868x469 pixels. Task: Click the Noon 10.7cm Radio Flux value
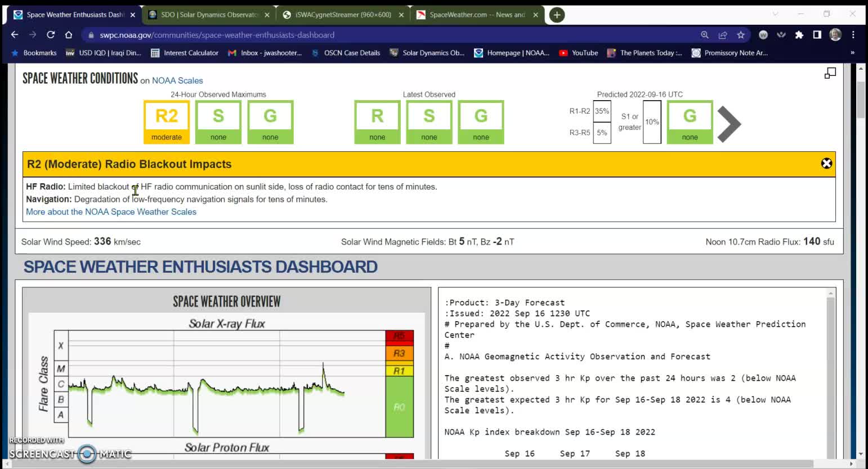click(x=770, y=242)
